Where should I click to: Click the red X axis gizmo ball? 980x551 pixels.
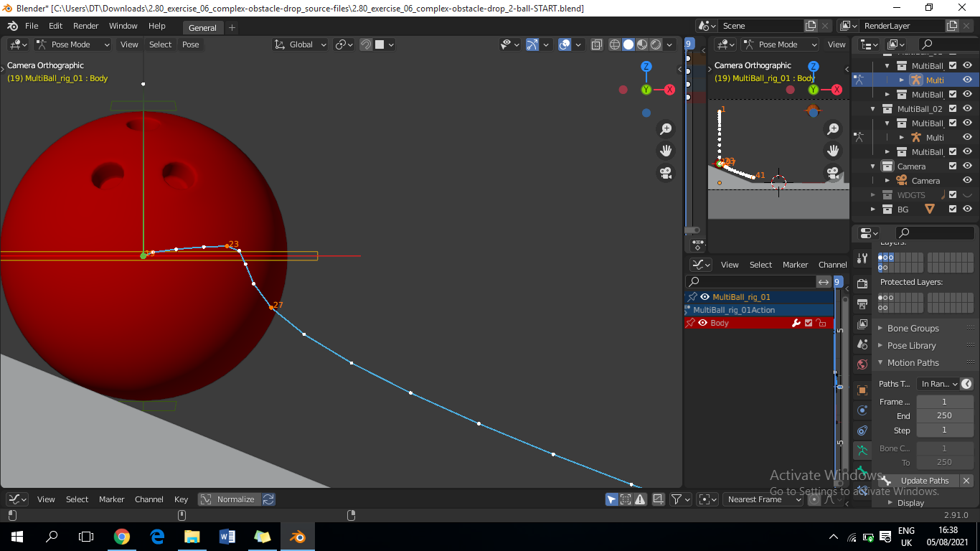pyautogui.click(x=669, y=90)
